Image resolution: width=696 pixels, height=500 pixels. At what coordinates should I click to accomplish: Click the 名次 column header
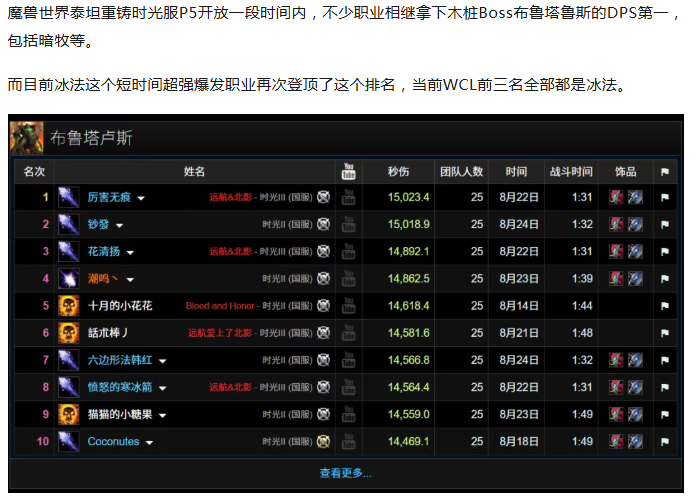click(x=34, y=171)
